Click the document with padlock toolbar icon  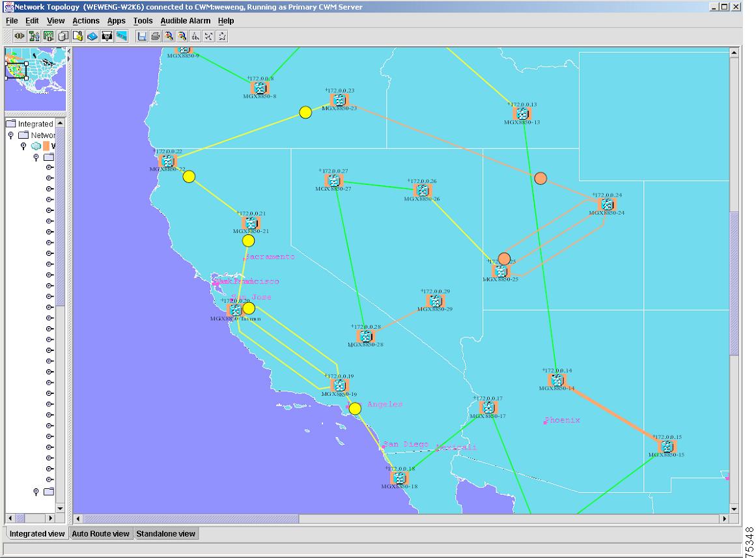tap(77, 36)
